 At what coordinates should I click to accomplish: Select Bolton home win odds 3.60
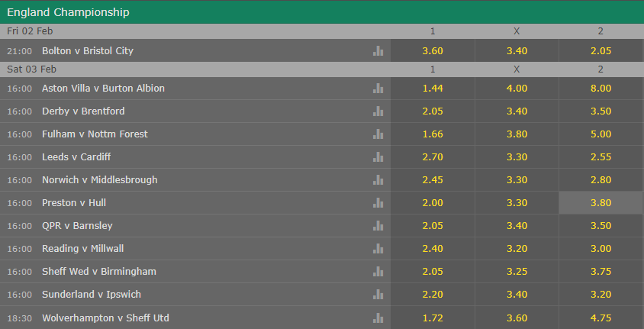(433, 51)
